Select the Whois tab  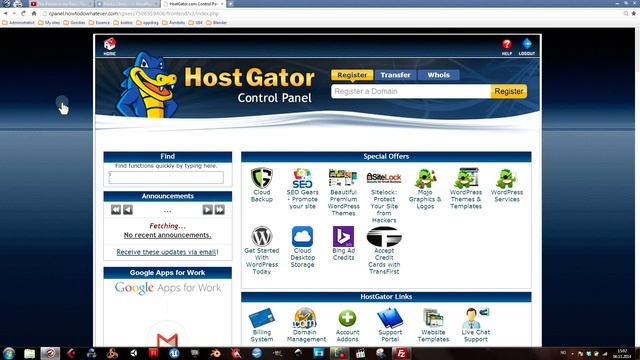438,75
